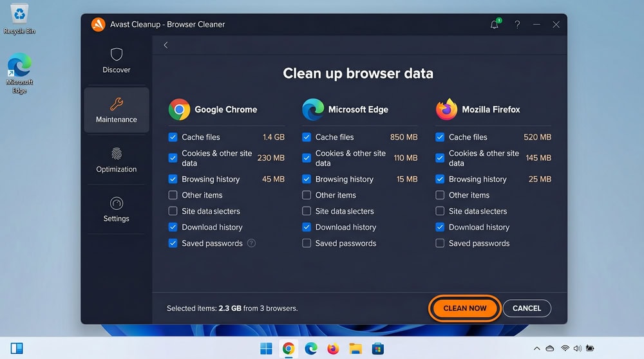Click the battery tray icon
This screenshot has height=359, width=644.
point(590,348)
